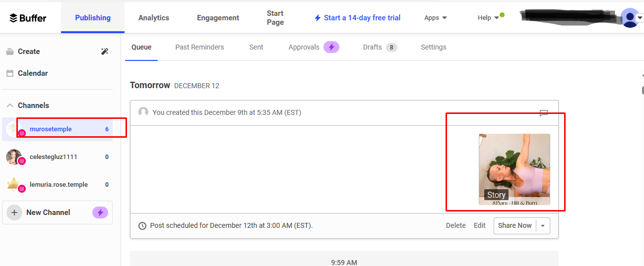
Task: Open the Story post thumbnail
Action: pyautogui.click(x=515, y=169)
